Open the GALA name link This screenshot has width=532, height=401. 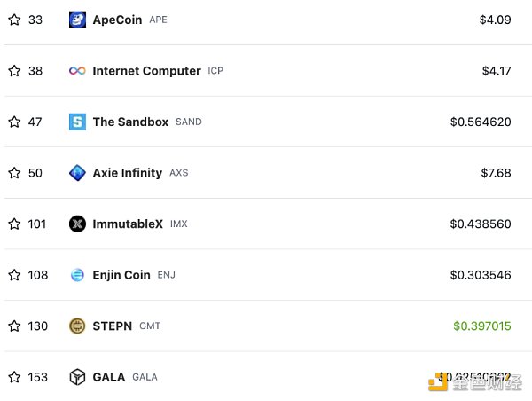click(109, 377)
